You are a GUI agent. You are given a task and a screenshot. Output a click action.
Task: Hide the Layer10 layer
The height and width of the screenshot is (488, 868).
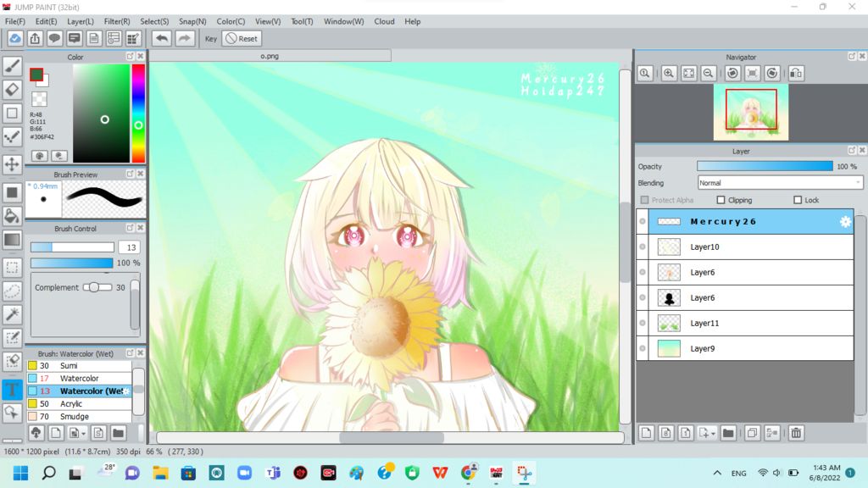click(643, 247)
